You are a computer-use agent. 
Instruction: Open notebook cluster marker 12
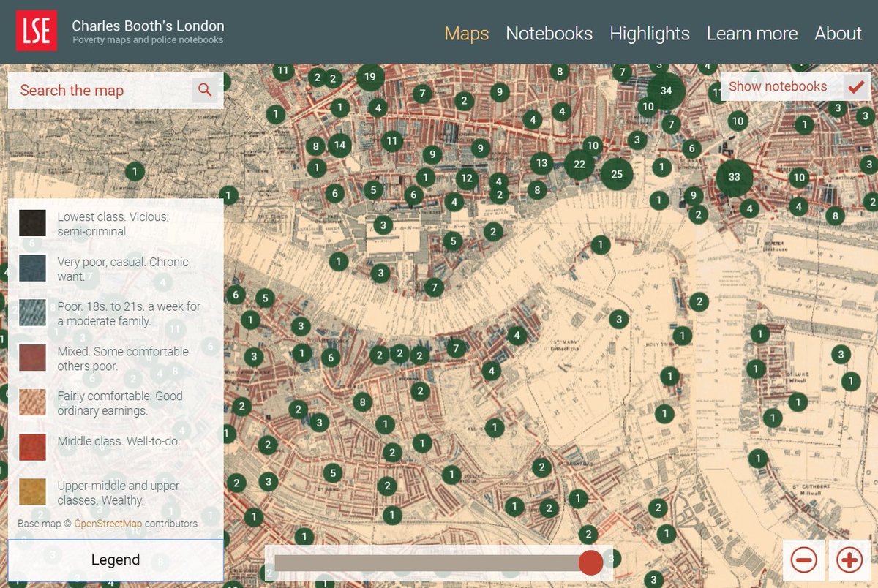467,178
